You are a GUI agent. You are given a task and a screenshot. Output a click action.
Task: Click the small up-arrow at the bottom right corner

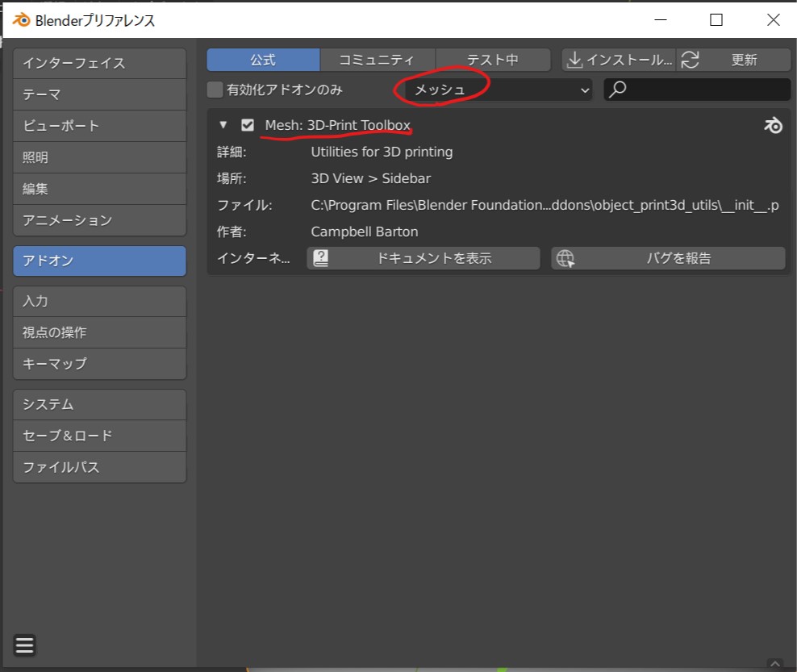tap(774, 663)
